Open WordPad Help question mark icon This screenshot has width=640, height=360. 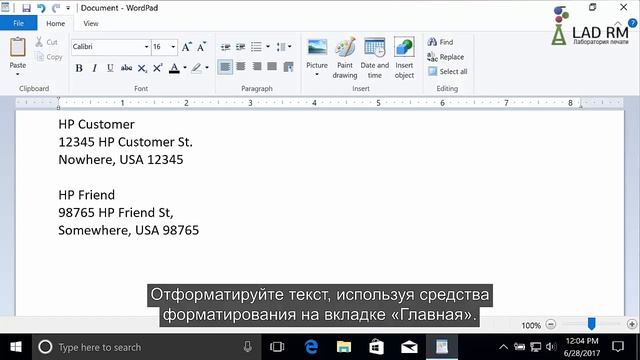632,23
